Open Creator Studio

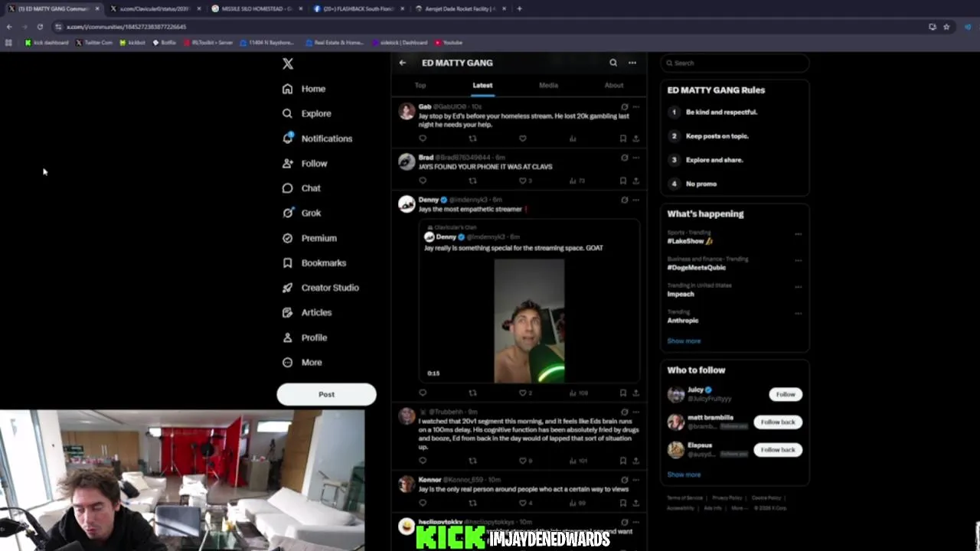coord(320,288)
